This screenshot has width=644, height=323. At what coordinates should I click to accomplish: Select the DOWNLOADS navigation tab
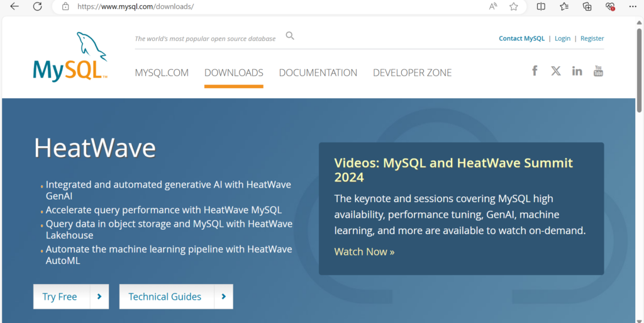tap(234, 73)
